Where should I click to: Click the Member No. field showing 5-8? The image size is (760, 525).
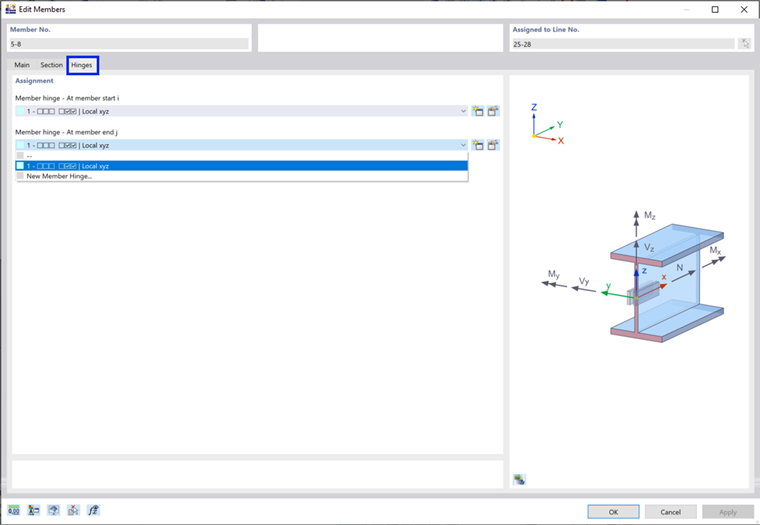[129, 44]
